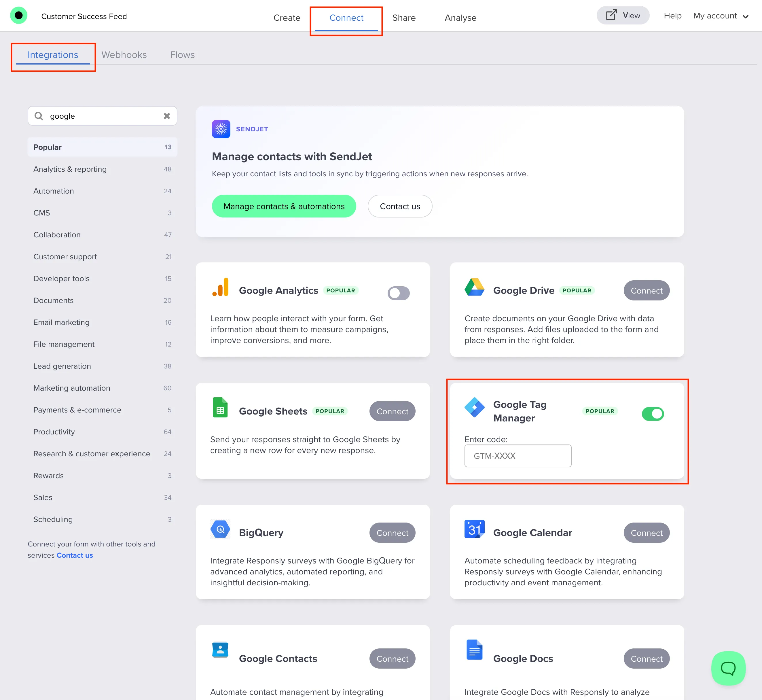This screenshot has width=762, height=700.
Task: Switch to the Share tab
Action: pos(404,18)
